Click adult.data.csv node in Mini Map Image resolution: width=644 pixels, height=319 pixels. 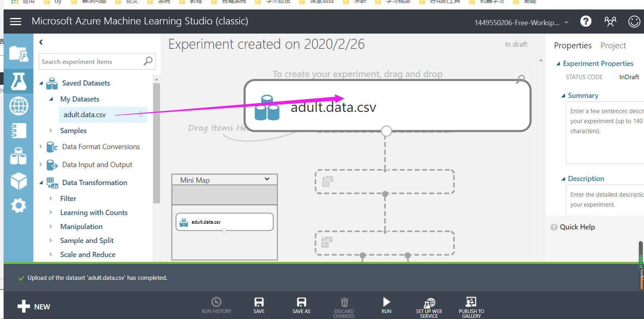click(x=224, y=222)
